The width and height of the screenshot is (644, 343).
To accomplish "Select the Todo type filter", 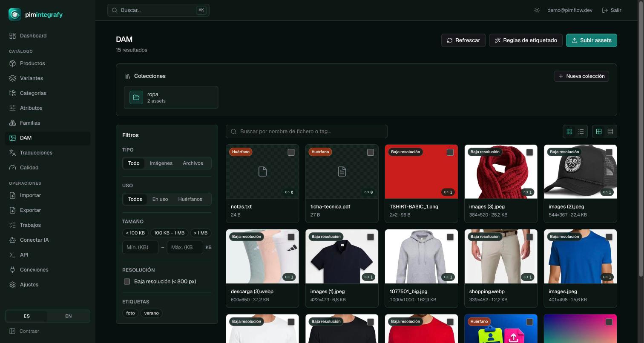I will point(134,163).
